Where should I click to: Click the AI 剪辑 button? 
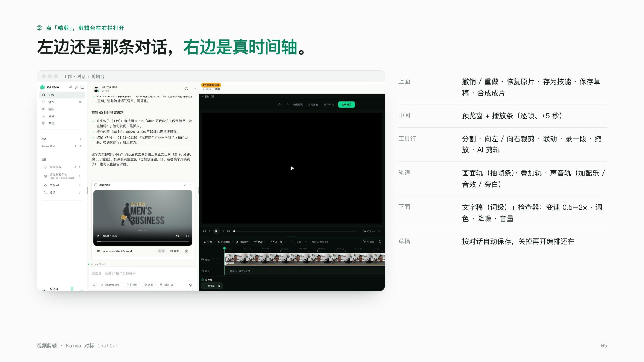(369, 241)
